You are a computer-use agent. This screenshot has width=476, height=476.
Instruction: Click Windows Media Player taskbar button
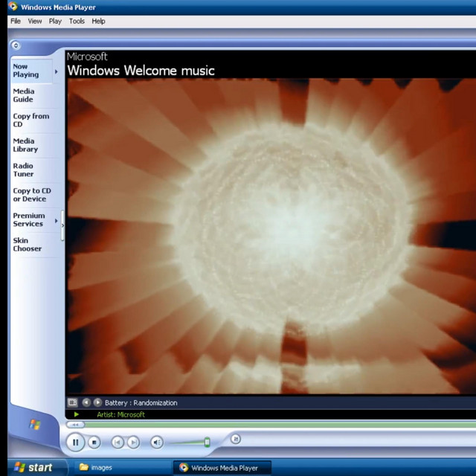(222, 468)
